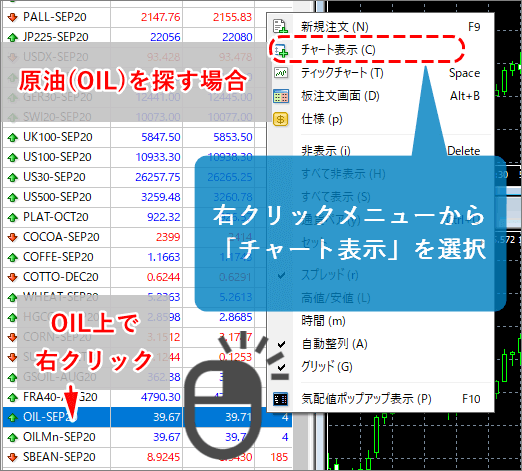This screenshot has width=522, height=471.
Task: Open 気配値ポップアップ表示 (P) entry
Action: pyautogui.click(x=380, y=399)
